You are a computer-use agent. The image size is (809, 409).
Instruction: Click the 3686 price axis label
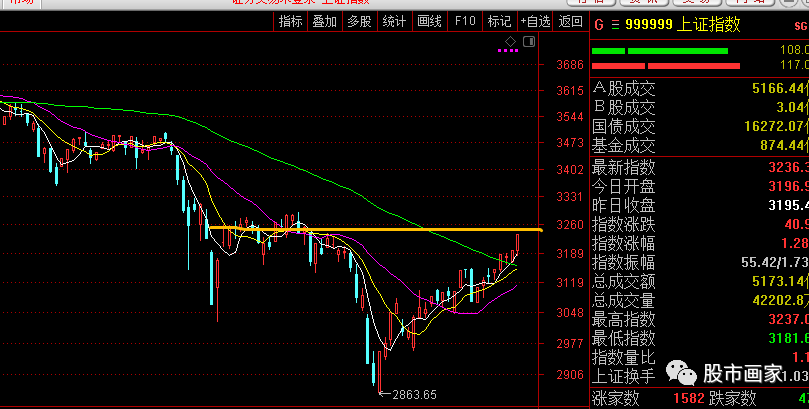tap(570, 64)
